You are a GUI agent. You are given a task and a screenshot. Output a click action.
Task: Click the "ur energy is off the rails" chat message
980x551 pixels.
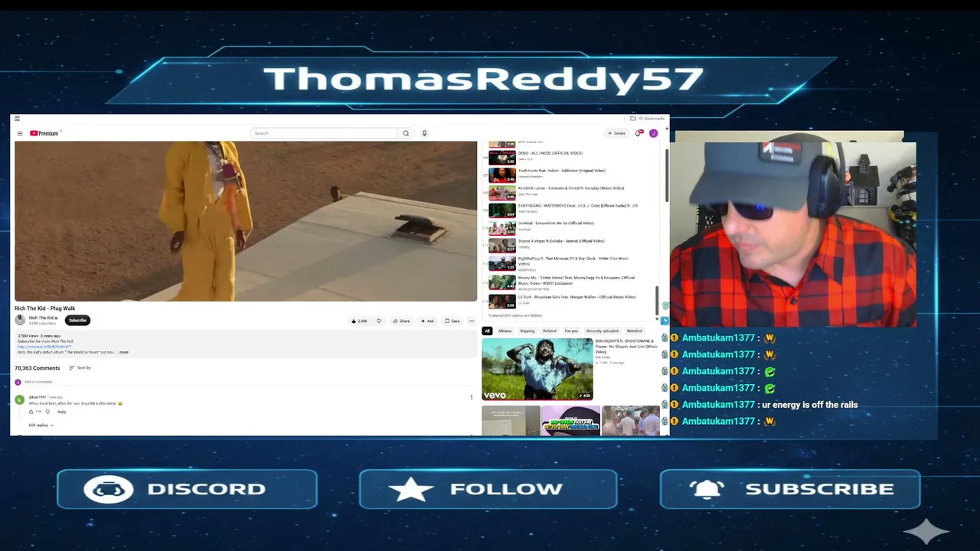pos(810,405)
